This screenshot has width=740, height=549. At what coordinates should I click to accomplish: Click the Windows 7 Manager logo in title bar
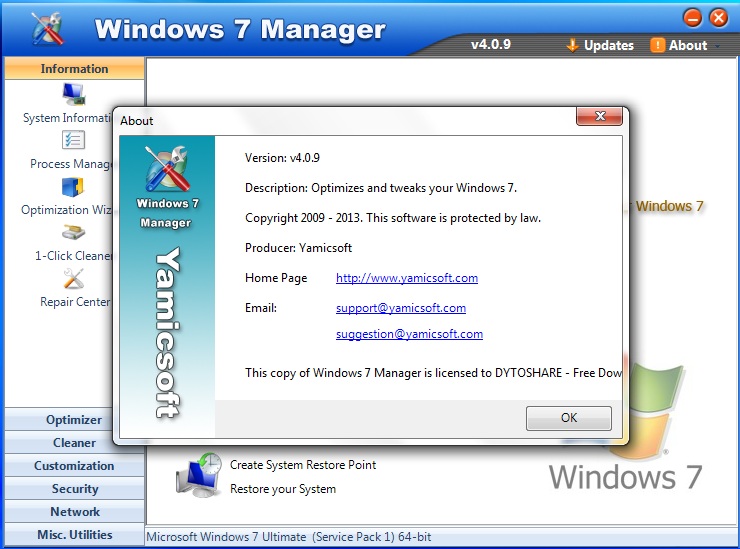[47, 28]
